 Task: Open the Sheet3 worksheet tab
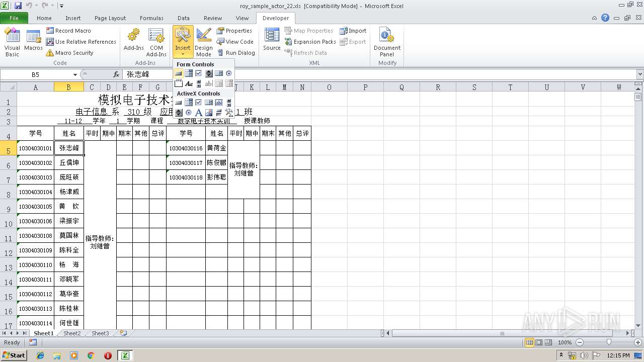[100, 333]
